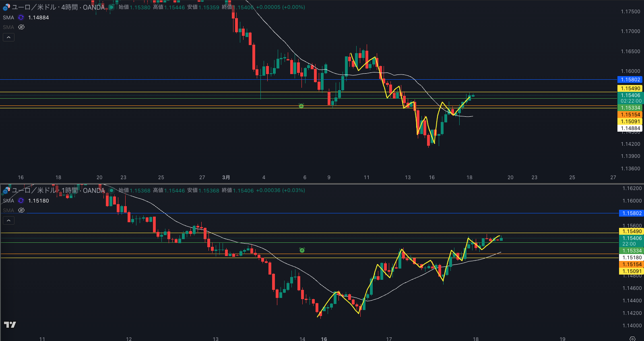This screenshot has height=341, width=644.
Task: Click the 3月 date label on the time axis
Action: [226, 177]
